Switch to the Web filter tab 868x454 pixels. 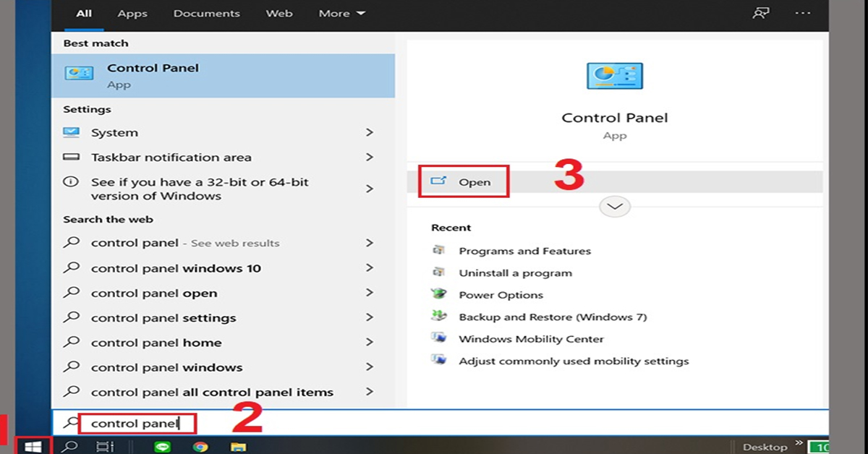click(279, 13)
